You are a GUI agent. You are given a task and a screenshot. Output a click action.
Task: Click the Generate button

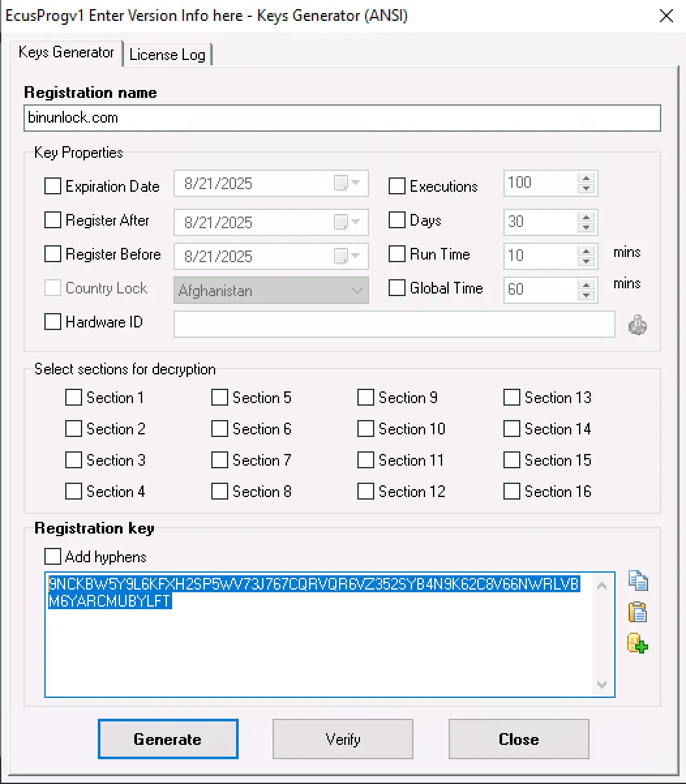[x=168, y=739]
